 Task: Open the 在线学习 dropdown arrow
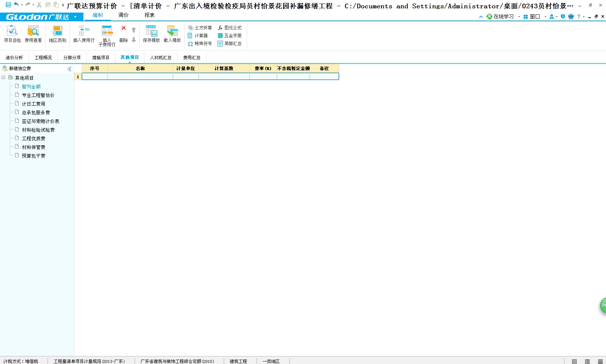coord(519,17)
